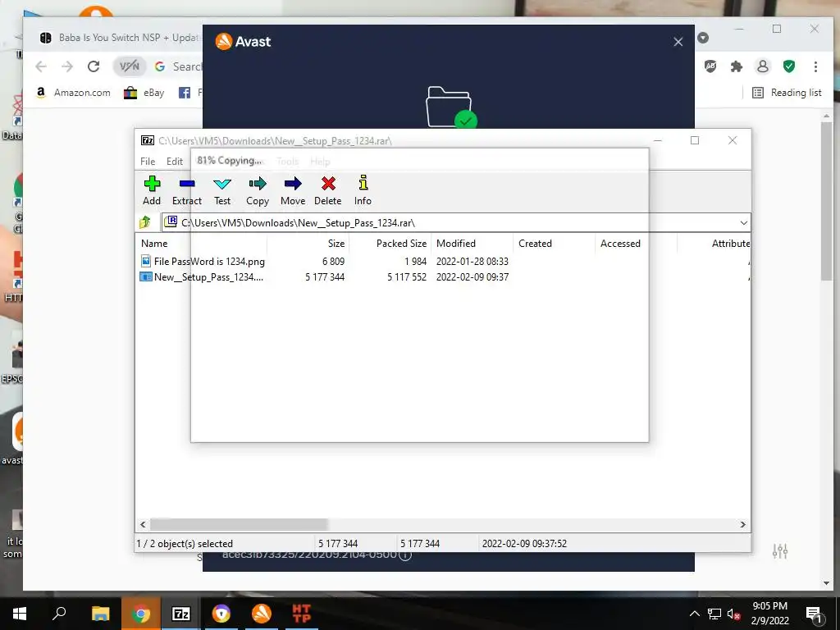Toggle the VPN badge in Chrome address bar
The height and width of the screenshot is (630, 840).
pyautogui.click(x=129, y=66)
